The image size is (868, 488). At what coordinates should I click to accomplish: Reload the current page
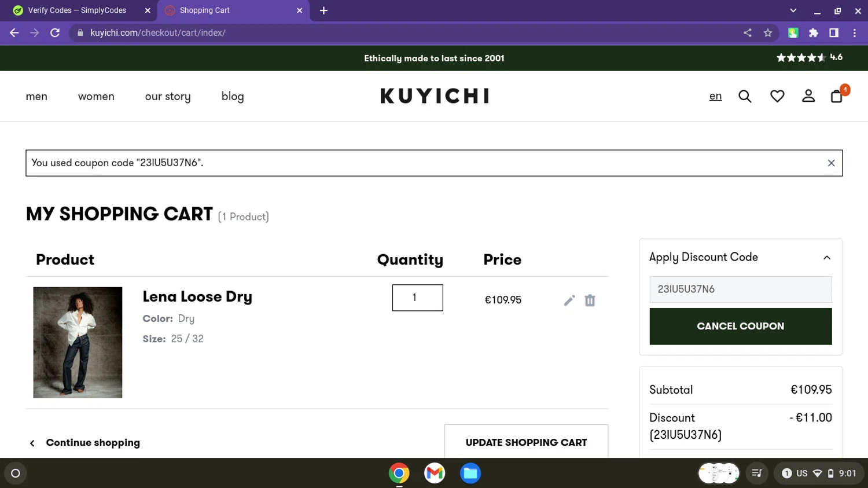click(55, 33)
